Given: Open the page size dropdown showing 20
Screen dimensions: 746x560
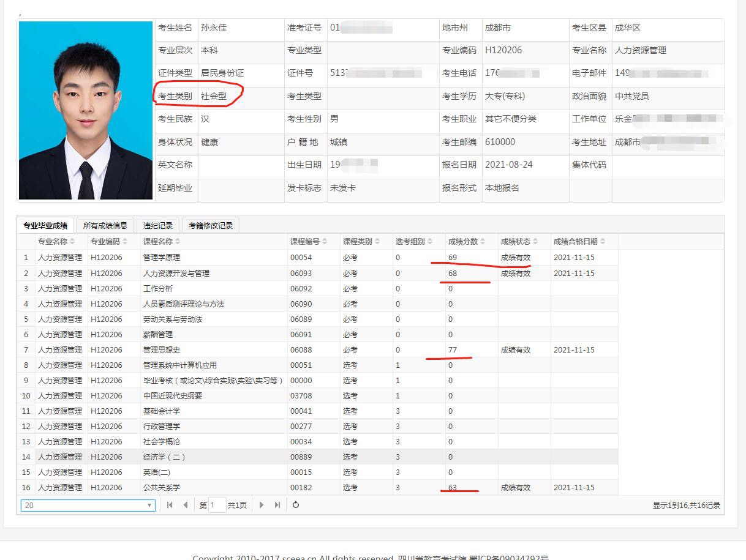Looking at the screenshot, I should pos(88,506).
